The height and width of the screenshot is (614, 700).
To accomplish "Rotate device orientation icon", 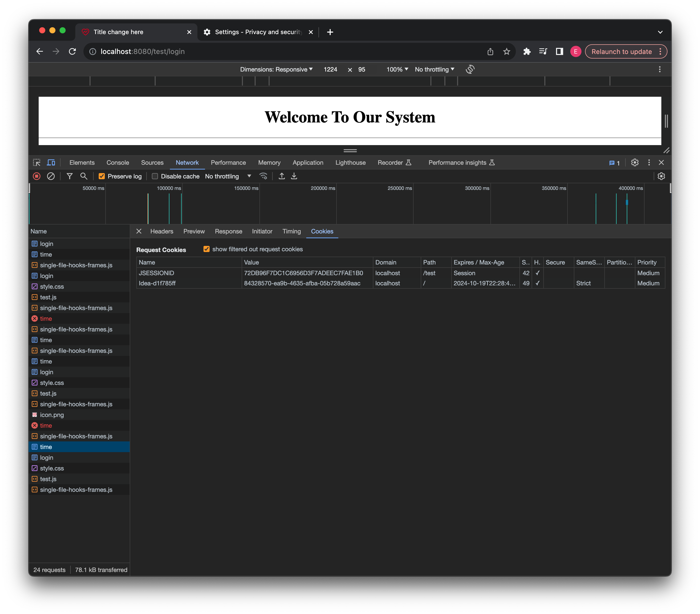I will tap(470, 69).
